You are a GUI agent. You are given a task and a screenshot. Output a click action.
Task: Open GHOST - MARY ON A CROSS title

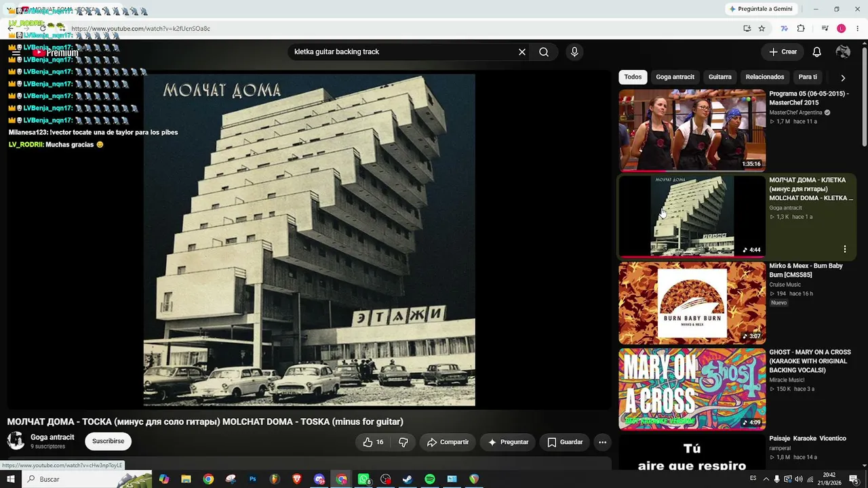tap(810, 361)
